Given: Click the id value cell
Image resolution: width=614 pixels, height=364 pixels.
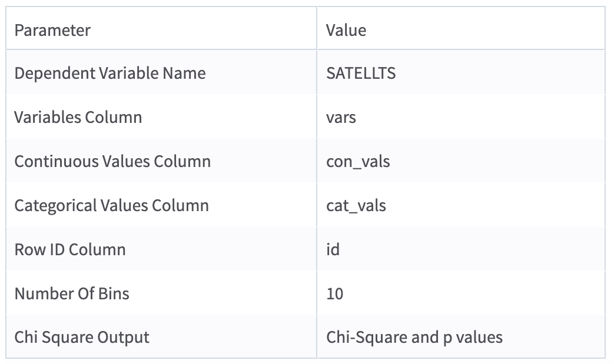Looking at the screenshot, I should tap(333, 249).
